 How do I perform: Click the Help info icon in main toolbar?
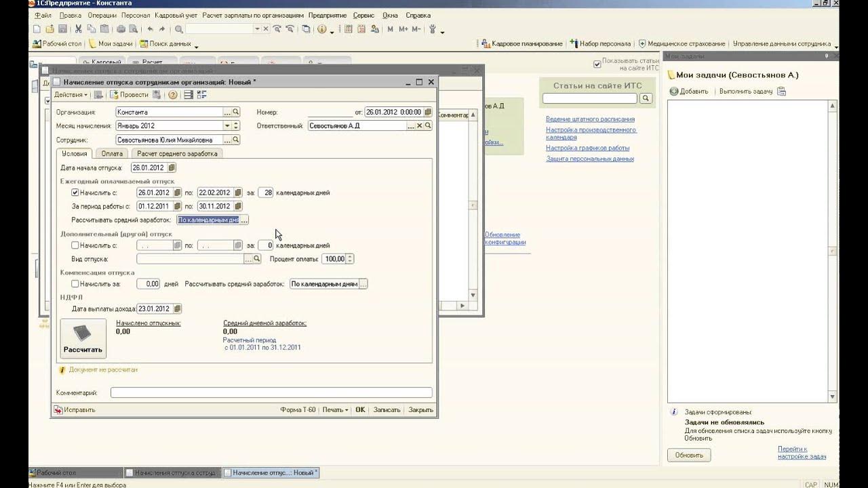coord(321,29)
